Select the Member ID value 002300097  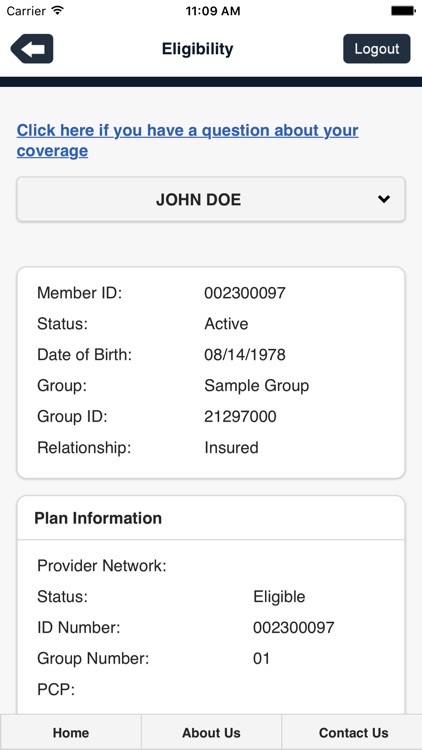[x=245, y=293]
